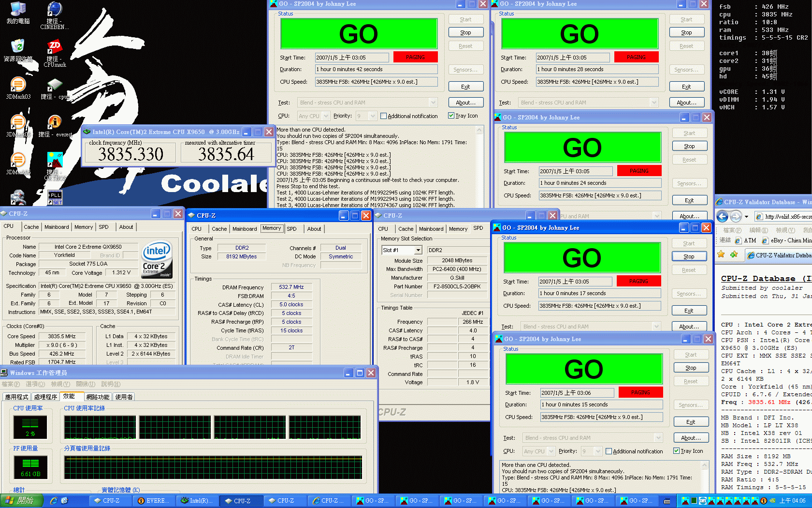This screenshot has width=812, height=508.
Task: Open the IE Favorites Center star
Action: (721, 254)
